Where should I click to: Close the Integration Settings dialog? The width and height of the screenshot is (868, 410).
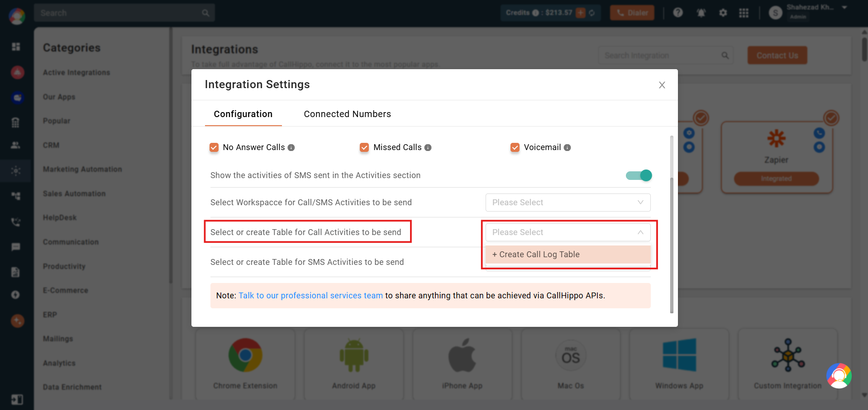(x=662, y=85)
